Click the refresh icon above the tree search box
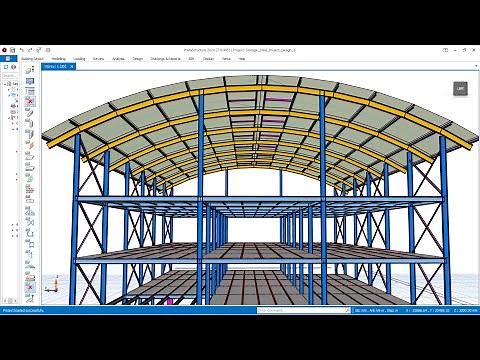 pyautogui.click(x=6, y=67)
